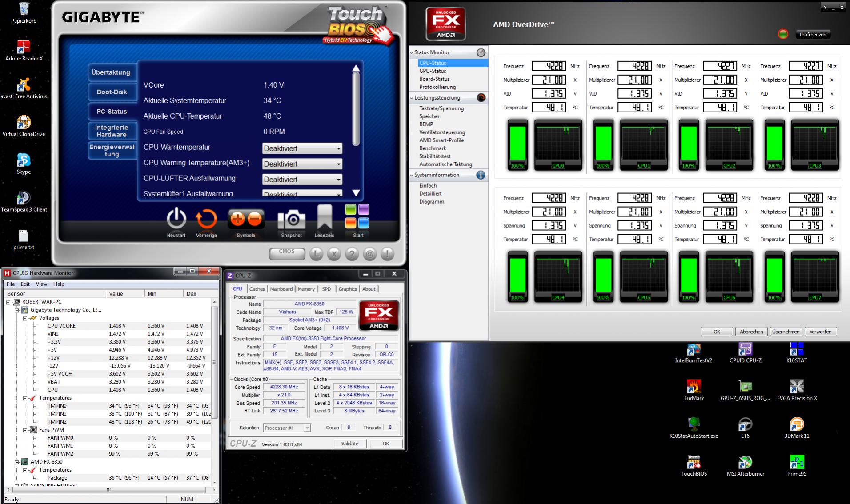This screenshot has height=504, width=850.
Task: Open the CPU-Warntemperatur dropdown
Action: 302,148
